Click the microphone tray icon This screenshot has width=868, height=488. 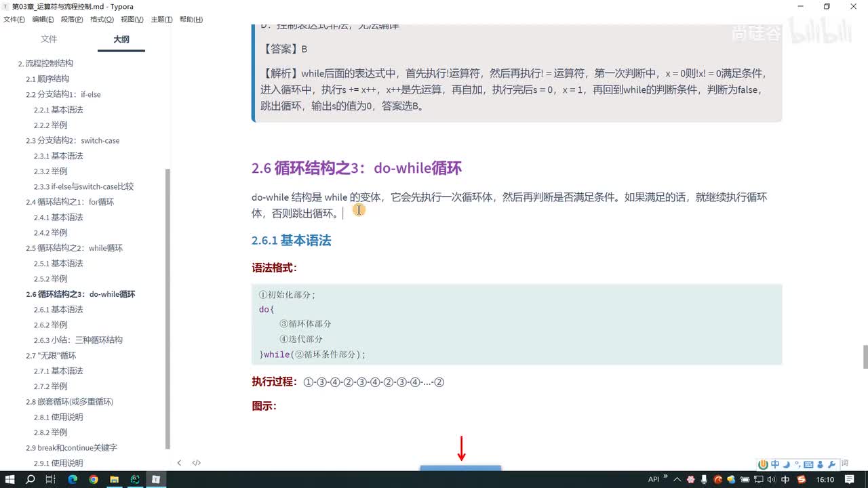704,479
